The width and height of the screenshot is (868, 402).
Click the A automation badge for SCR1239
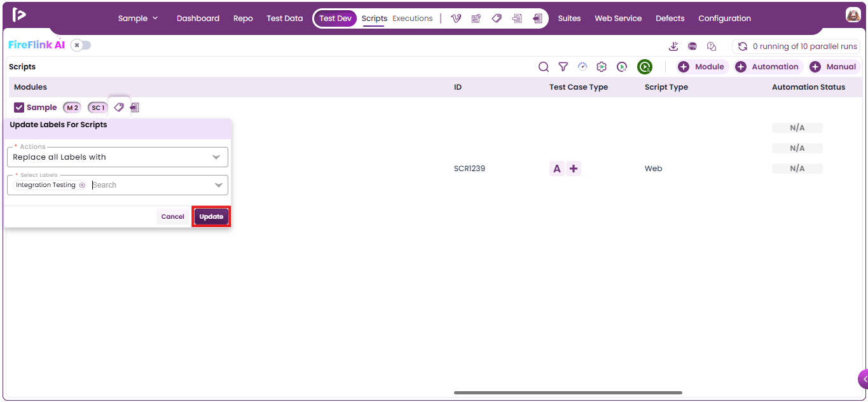coord(557,169)
